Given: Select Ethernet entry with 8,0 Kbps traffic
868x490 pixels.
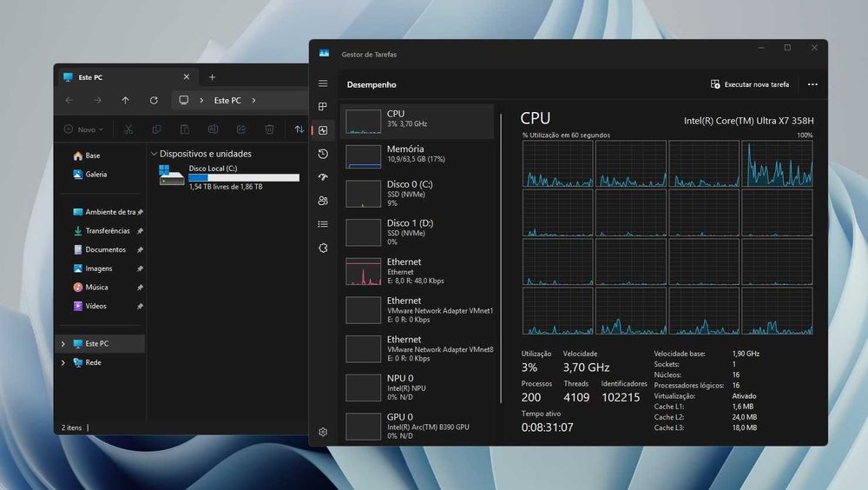Looking at the screenshot, I should coord(417,271).
